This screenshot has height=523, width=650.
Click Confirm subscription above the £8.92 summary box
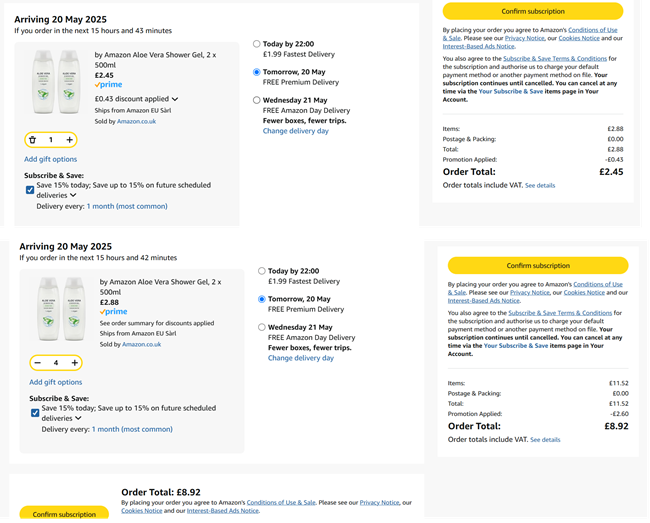pos(538,266)
